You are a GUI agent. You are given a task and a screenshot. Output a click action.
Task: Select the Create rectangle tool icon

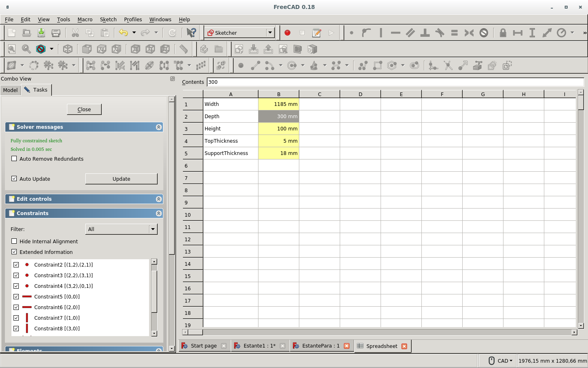378,65
